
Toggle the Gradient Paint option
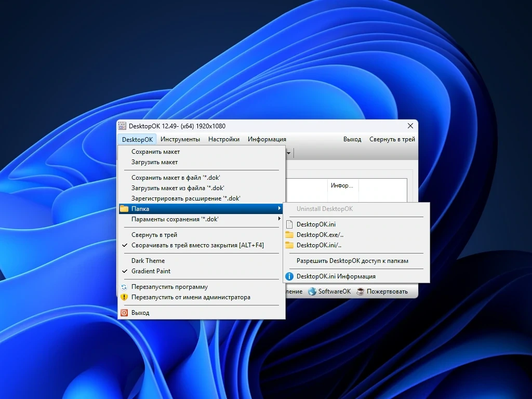(x=202, y=271)
